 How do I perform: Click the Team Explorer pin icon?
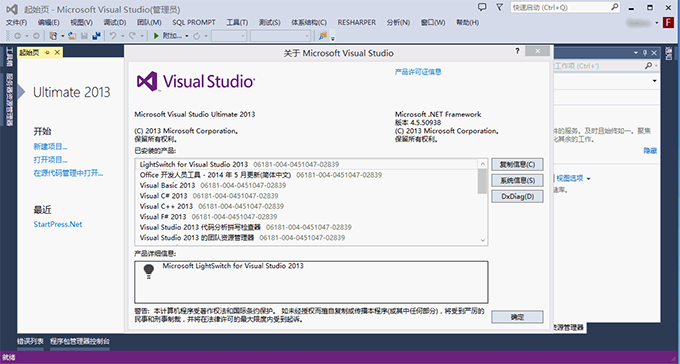[645, 53]
